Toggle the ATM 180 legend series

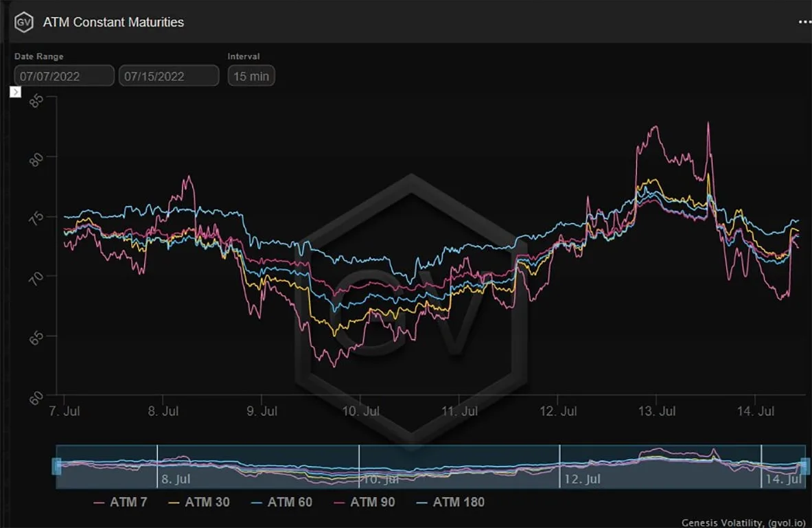[450, 502]
